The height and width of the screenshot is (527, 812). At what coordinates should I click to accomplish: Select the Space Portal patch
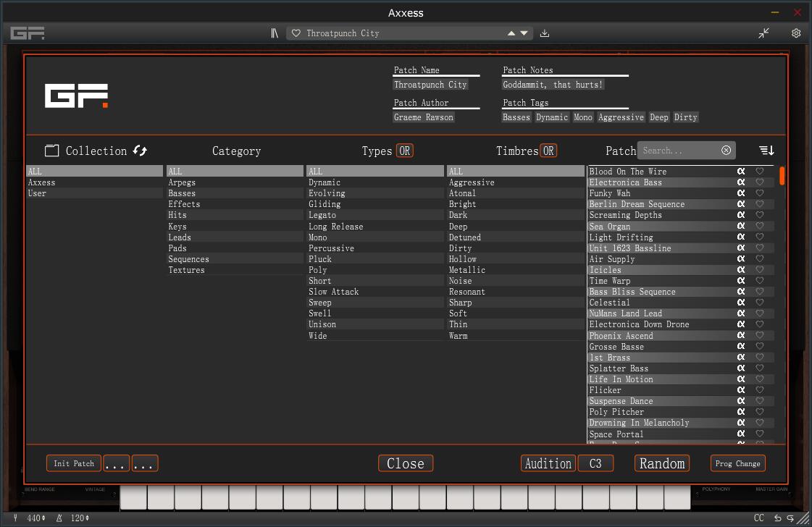coord(680,434)
